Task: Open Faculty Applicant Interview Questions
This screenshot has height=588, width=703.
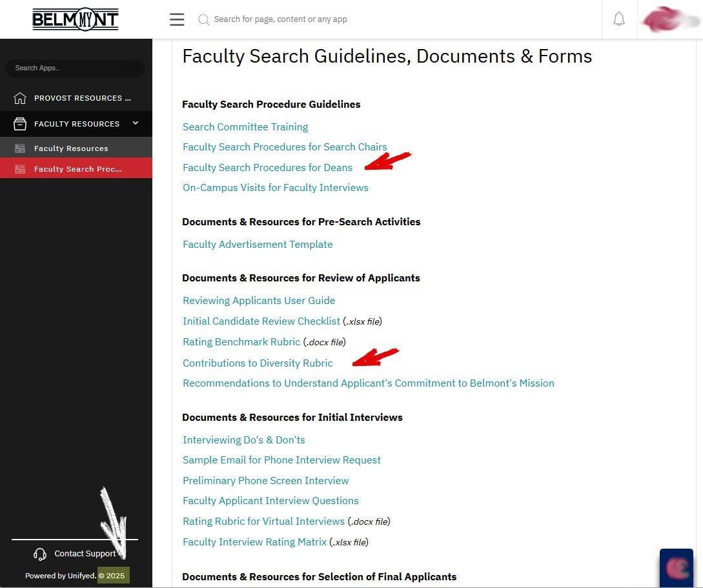Action: (x=270, y=501)
